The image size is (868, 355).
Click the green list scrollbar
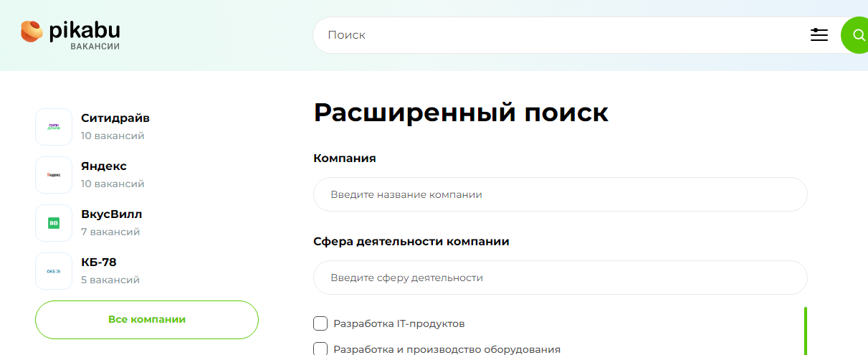806,330
